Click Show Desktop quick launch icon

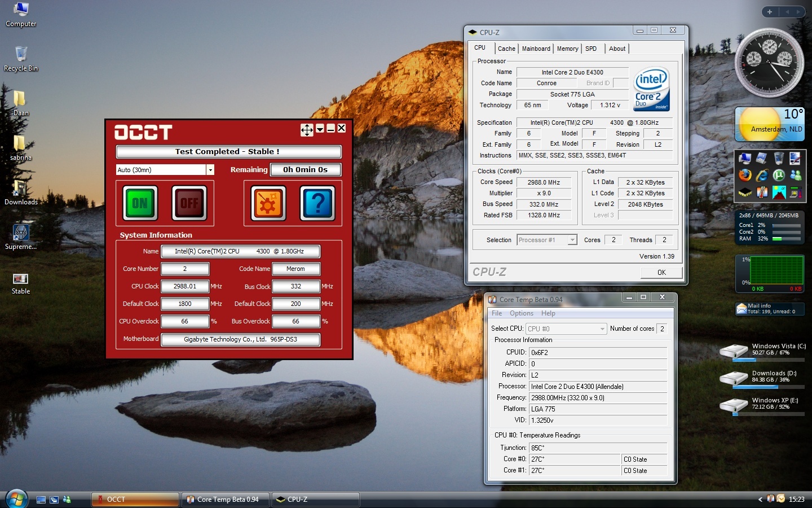41,500
